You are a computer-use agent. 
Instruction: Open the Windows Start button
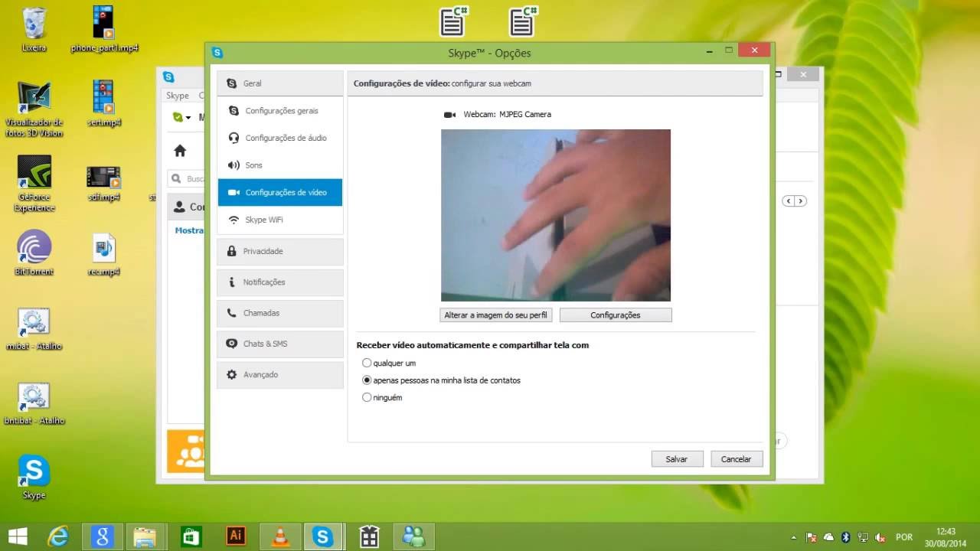pyautogui.click(x=18, y=536)
